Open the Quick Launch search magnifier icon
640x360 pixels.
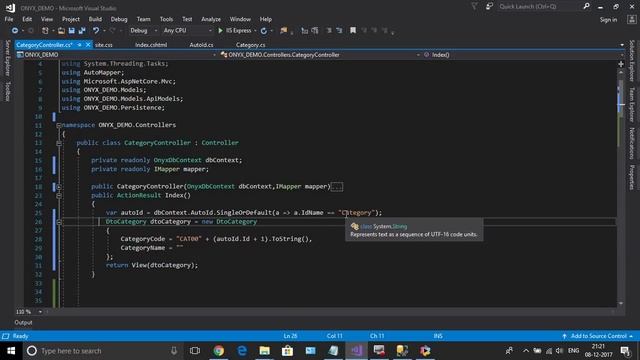click(586, 7)
